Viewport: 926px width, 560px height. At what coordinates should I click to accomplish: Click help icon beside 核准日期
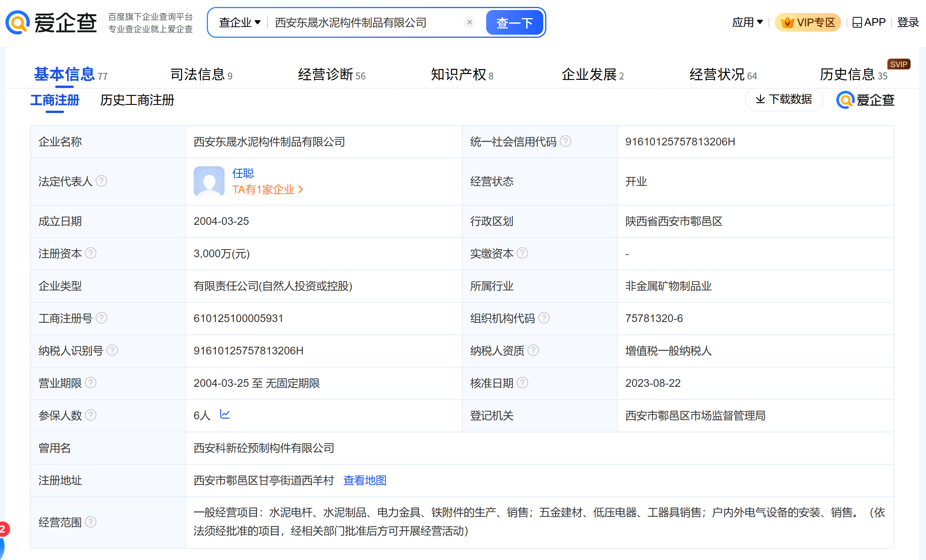click(x=522, y=383)
